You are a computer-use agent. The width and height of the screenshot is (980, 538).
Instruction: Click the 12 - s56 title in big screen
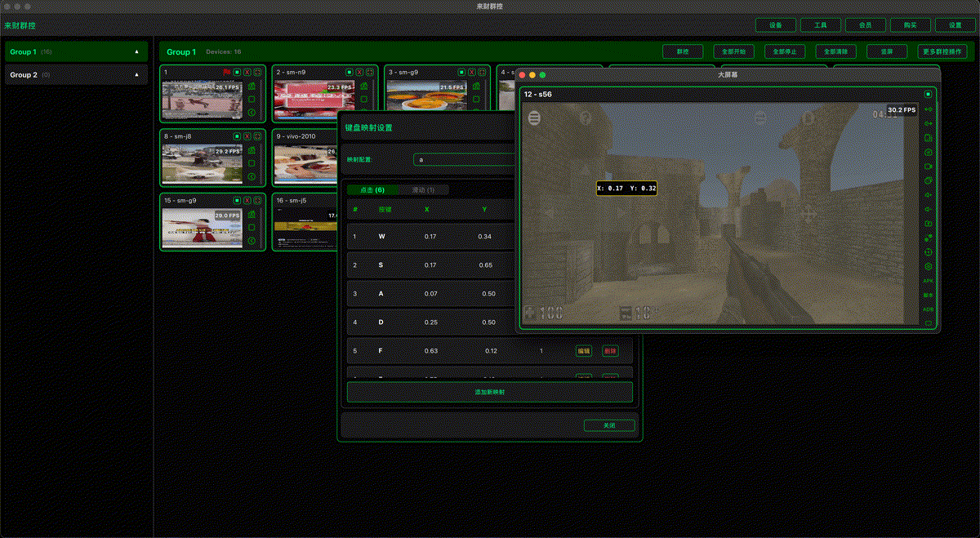click(537, 95)
